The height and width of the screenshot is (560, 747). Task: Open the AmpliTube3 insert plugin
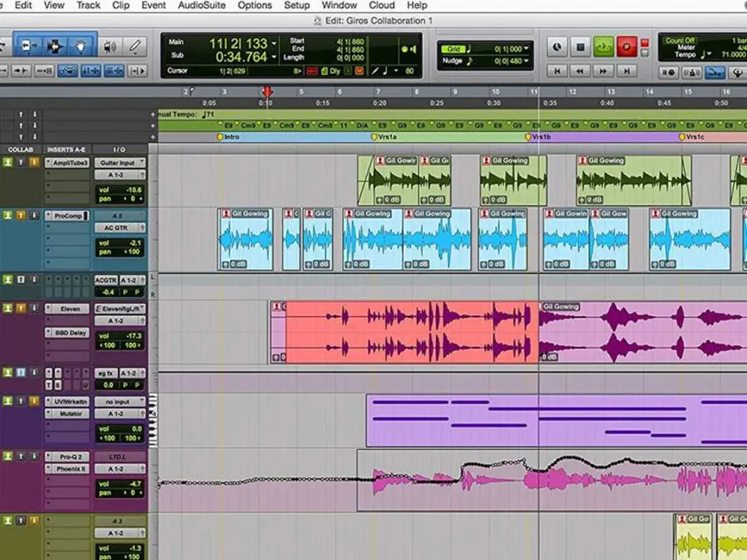tap(67, 163)
